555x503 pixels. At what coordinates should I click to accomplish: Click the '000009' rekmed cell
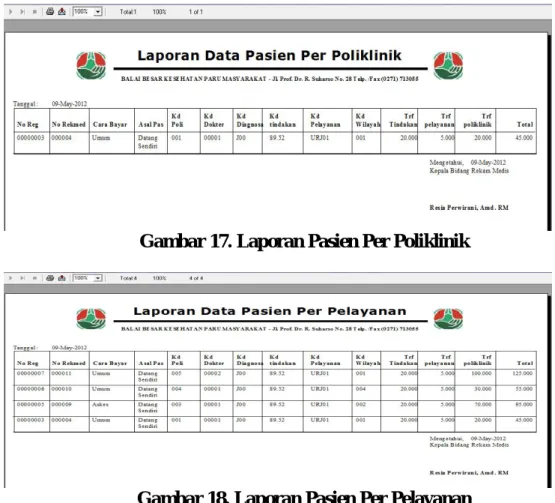pyautogui.click(x=62, y=404)
